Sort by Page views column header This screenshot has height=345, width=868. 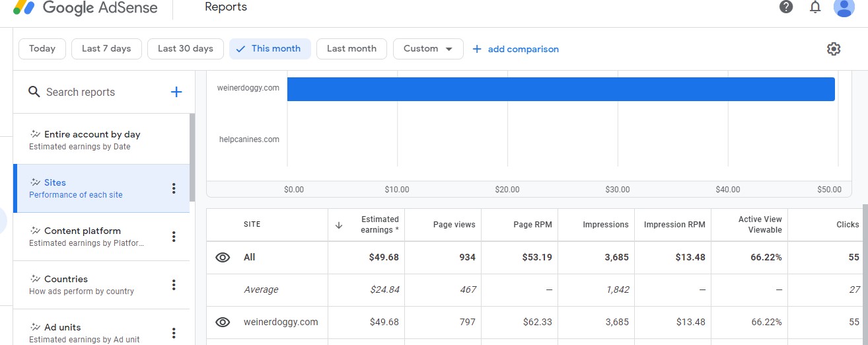(454, 225)
